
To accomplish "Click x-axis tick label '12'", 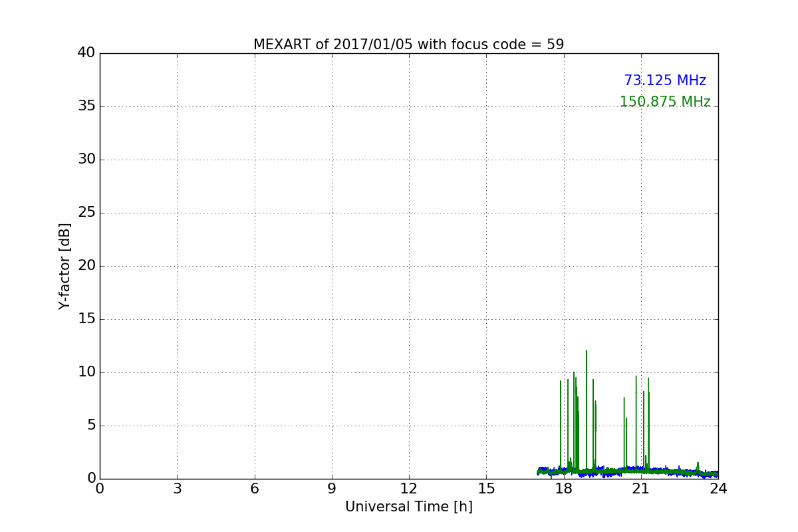I will tap(409, 489).
